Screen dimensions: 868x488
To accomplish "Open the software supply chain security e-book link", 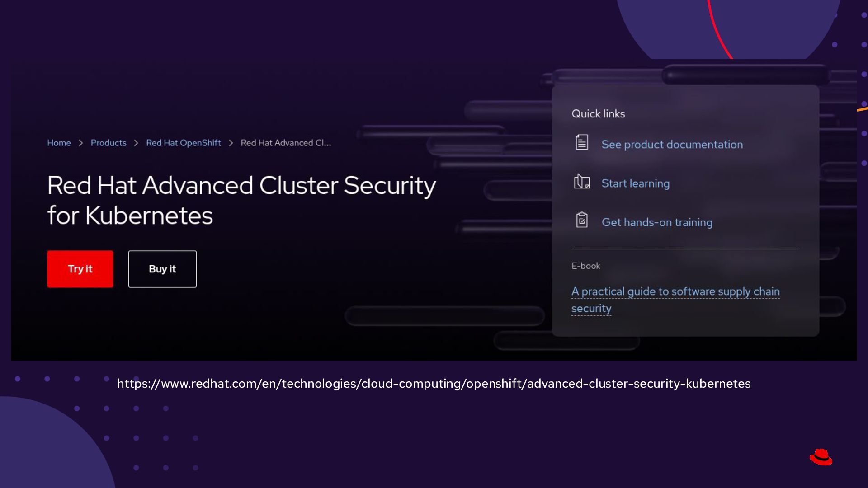I will tap(675, 292).
